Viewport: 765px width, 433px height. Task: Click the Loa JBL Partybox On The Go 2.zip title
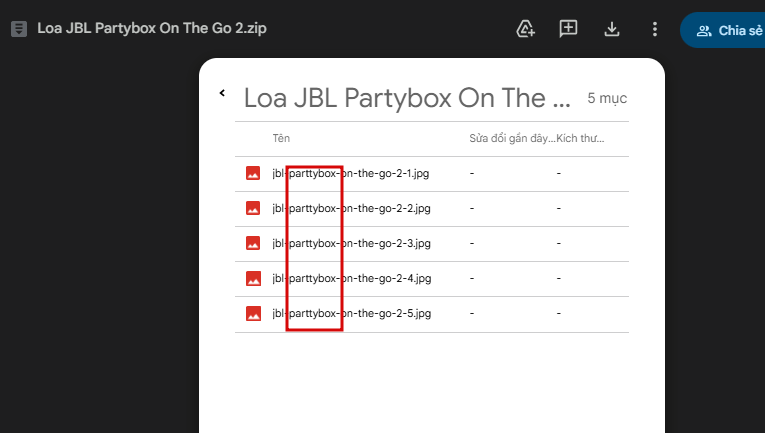tap(152, 28)
